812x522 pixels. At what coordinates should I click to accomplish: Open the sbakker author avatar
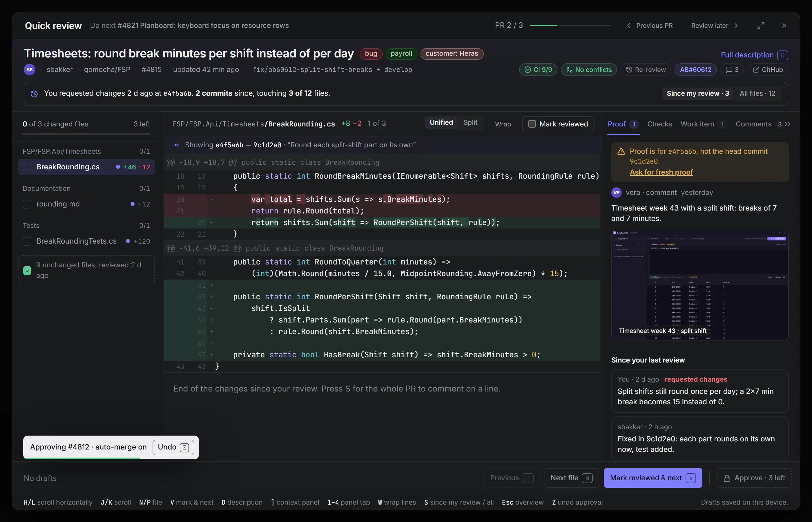coord(30,70)
